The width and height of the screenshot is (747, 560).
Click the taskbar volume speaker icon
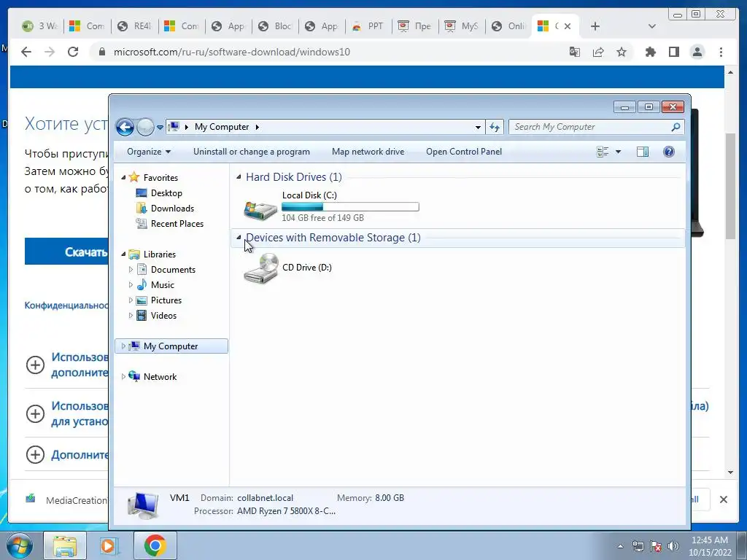pyautogui.click(x=673, y=546)
